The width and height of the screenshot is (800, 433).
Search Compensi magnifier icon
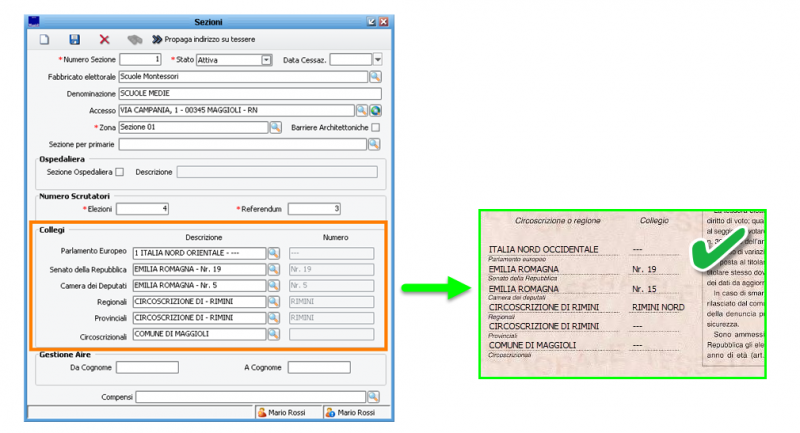(x=373, y=397)
